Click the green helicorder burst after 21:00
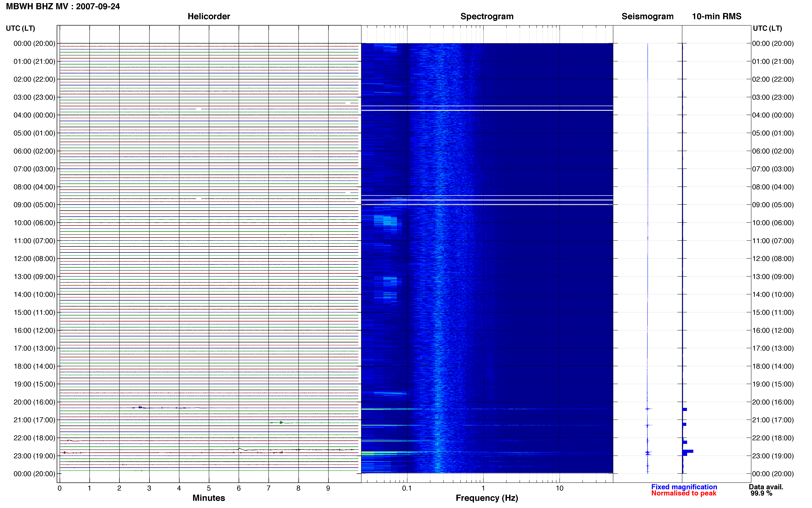 [x=281, y=423]
